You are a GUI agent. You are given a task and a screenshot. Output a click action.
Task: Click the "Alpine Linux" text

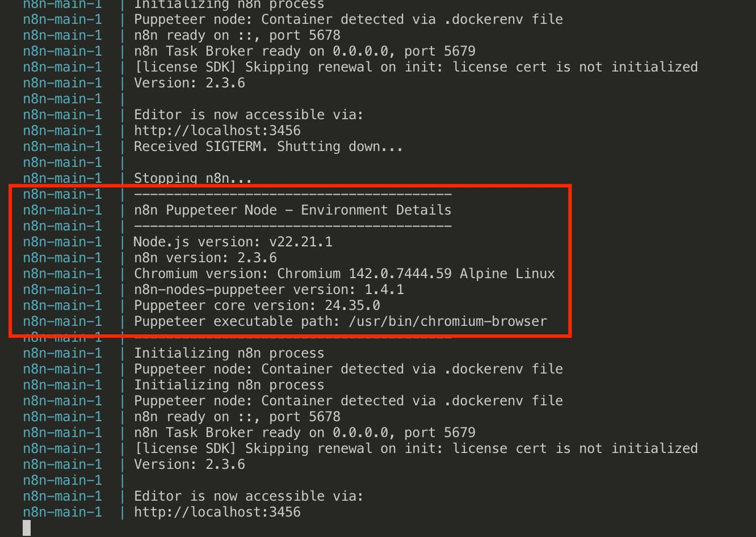point(507,273)
